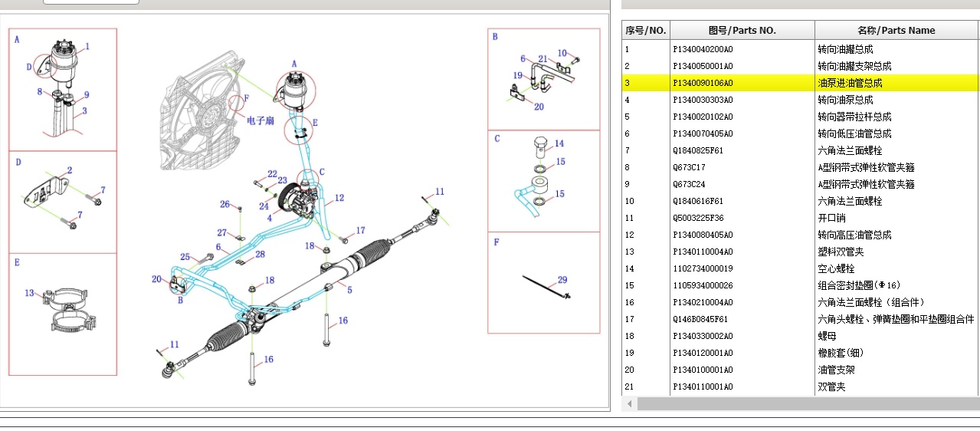Click part number Q1840825F61
Image resolution: width=980 pixels, height=431 pixels.
[698, 150]
